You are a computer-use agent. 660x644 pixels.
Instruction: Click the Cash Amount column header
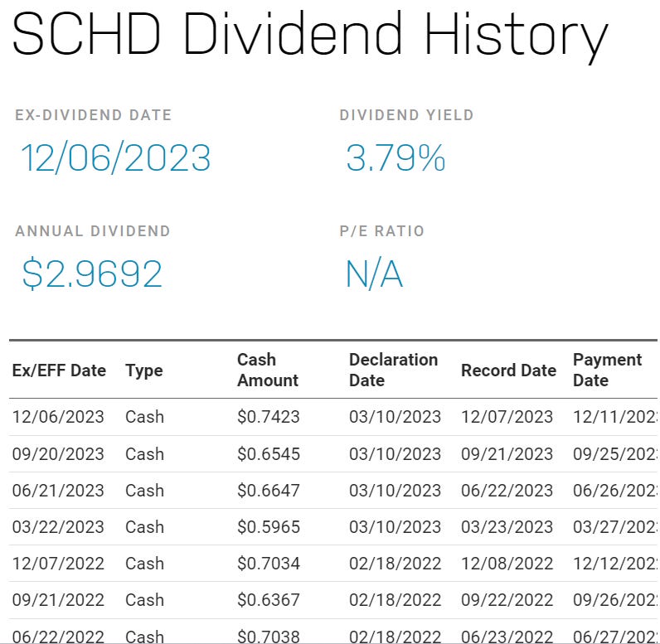(268, 370)
